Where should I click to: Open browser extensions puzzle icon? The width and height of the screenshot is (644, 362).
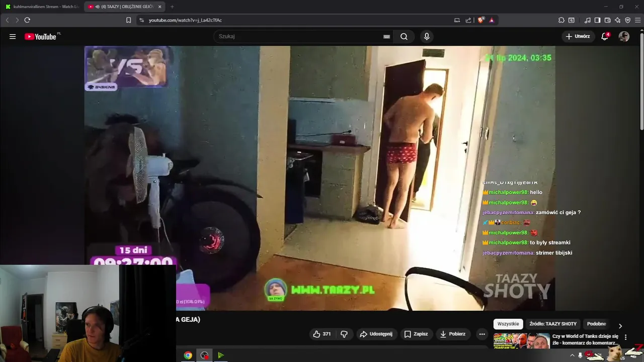[x=561, y=20]
